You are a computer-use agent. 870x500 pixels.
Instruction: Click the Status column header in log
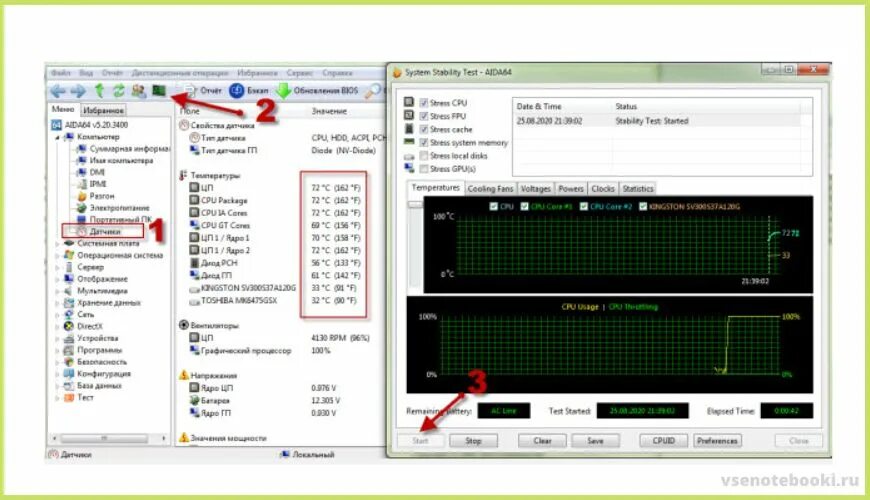point(626,106)
